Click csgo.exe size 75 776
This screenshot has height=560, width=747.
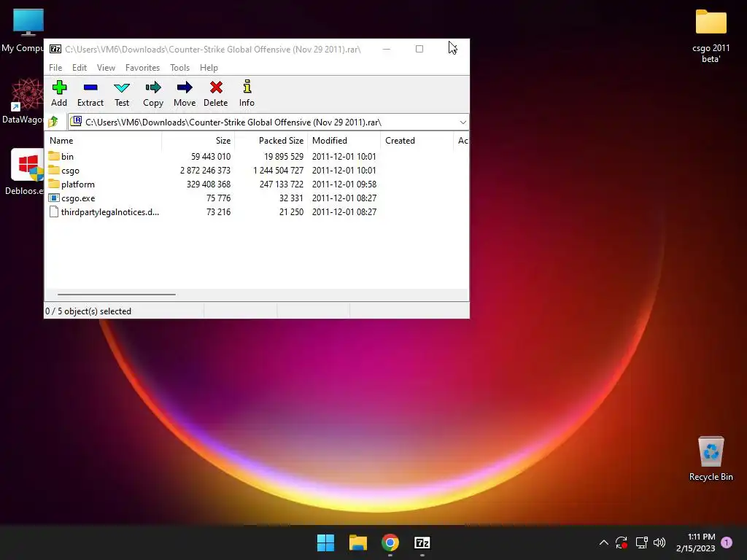(218, 198)
